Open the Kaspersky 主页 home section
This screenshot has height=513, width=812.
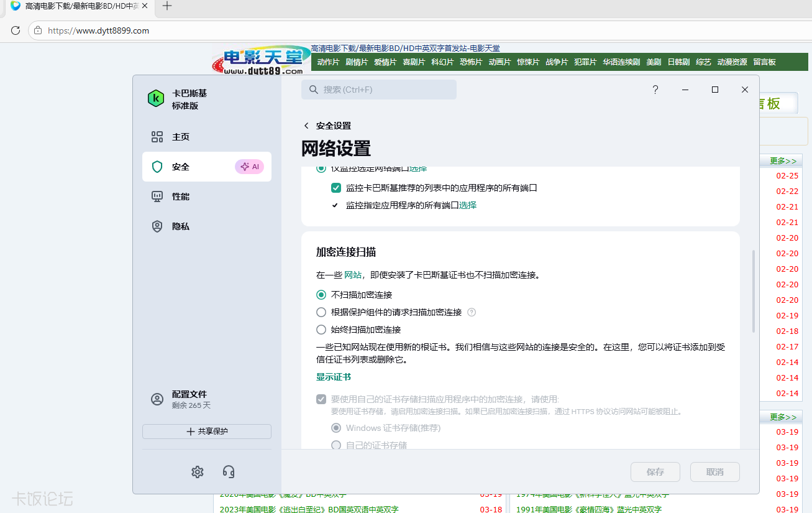pos(180,137)
